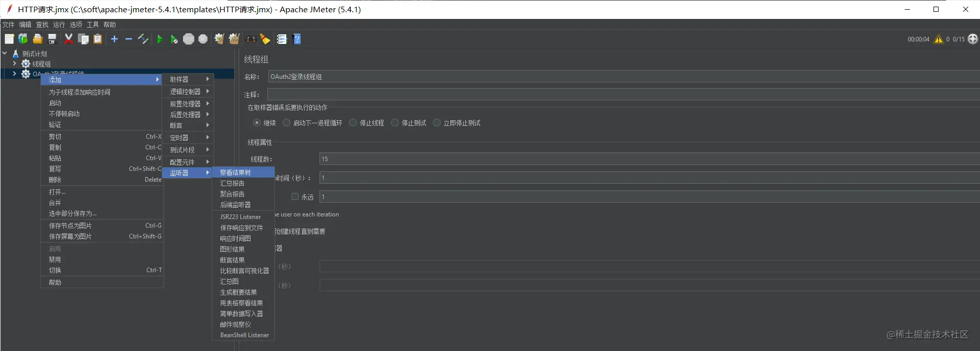Screen dimensions: 980x351
Task: Choose 后端监听器 listener
Action: (243, 205)
